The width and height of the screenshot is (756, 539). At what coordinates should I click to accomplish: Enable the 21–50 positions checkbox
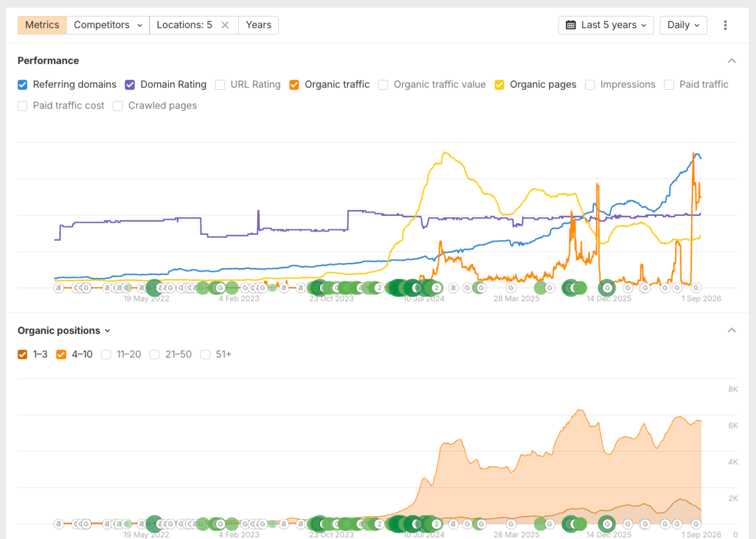click(x=155, y=355)
